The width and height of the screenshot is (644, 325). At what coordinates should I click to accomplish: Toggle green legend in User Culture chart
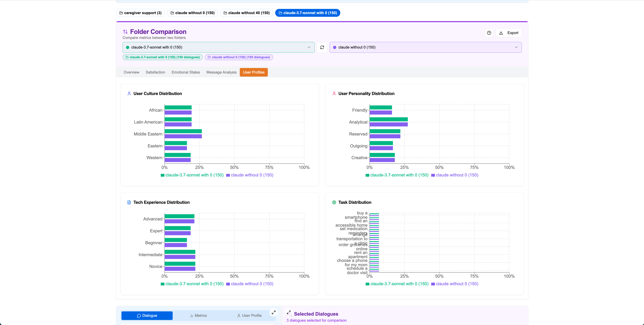point(192,175)
